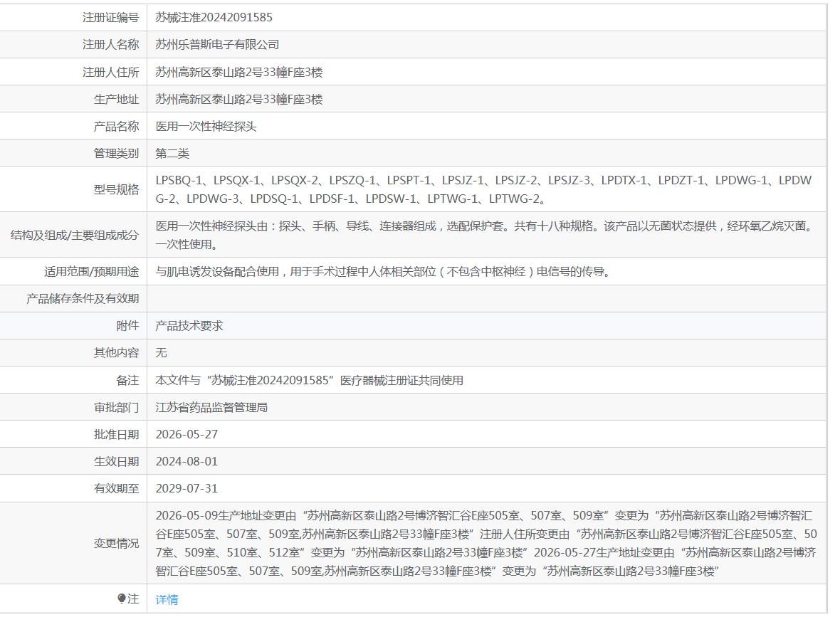This screenshot has height=622, width=840.
Task: Click the 其他内容 row label
Action: point(116,352)
